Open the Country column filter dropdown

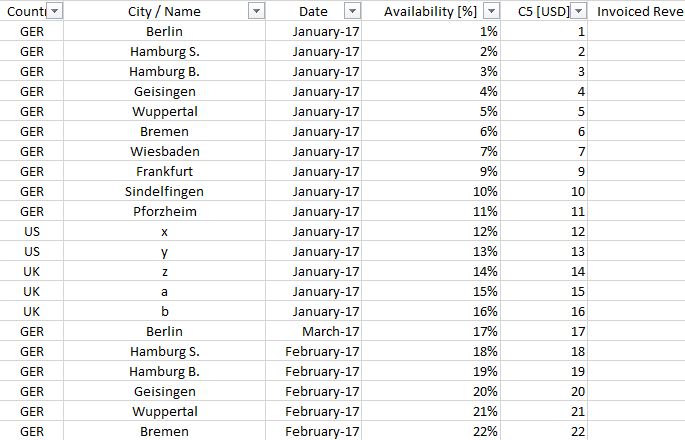pos(55,11)
